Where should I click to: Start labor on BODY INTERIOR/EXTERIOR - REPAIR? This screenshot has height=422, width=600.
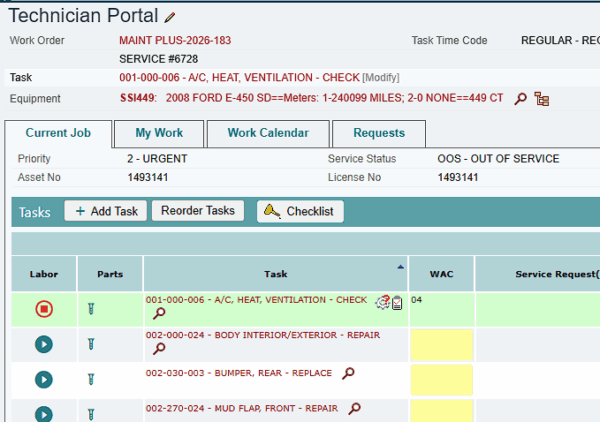[x=44, y=344]
